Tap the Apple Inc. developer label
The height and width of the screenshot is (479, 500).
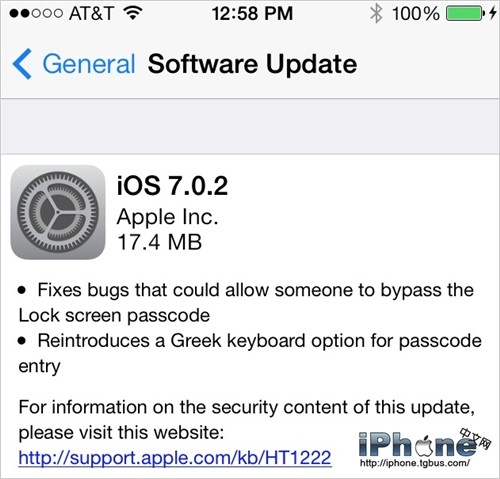(x=167, y=217)
